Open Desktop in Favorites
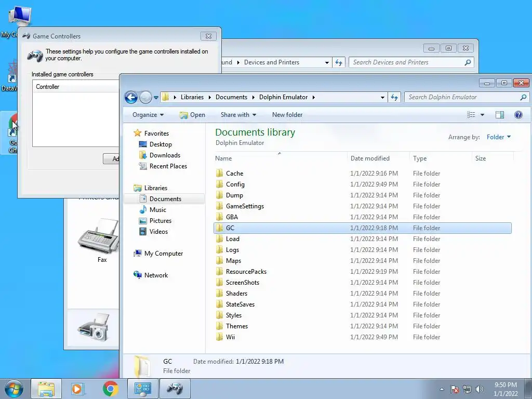This screenshot has height=399, width=532. click(155, 144)
